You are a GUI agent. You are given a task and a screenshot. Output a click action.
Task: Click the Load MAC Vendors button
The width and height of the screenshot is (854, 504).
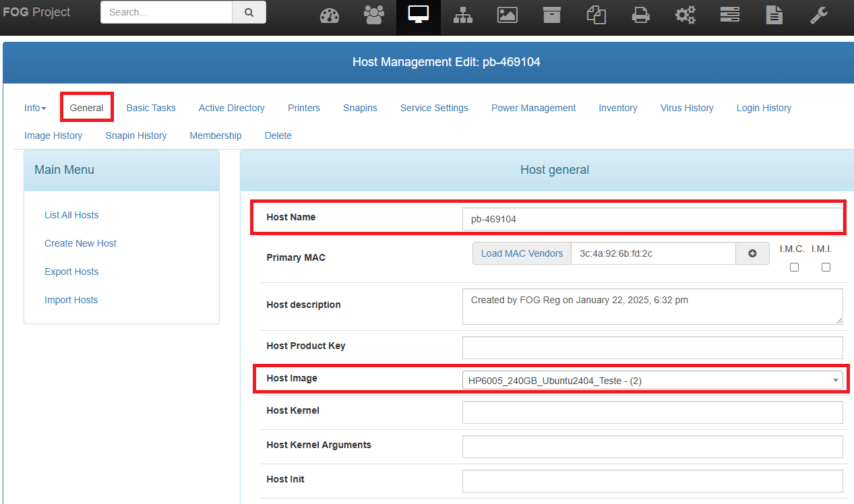click(x=522, y=253)
